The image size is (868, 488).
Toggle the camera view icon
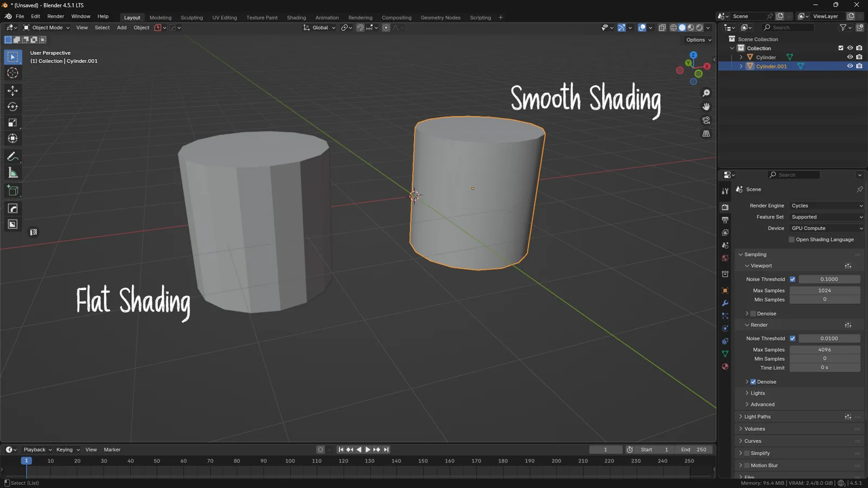point(706,120)
